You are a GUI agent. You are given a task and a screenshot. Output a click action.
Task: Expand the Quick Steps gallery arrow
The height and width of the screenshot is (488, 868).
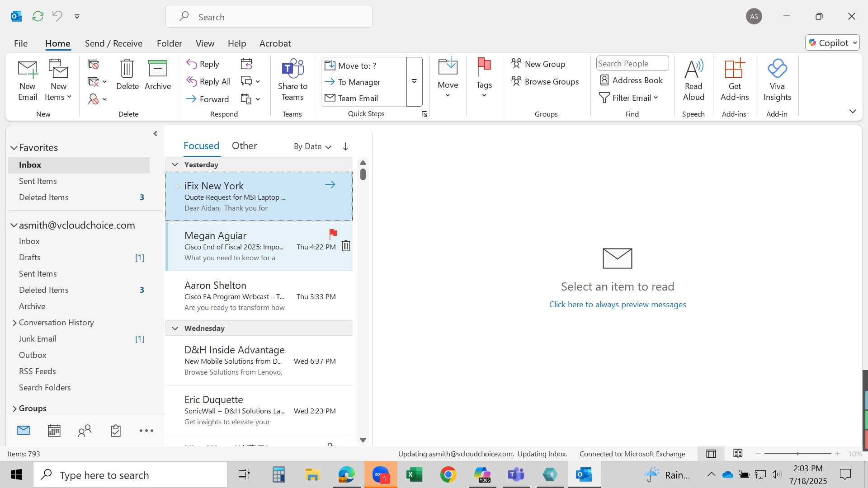pos(414,81)
